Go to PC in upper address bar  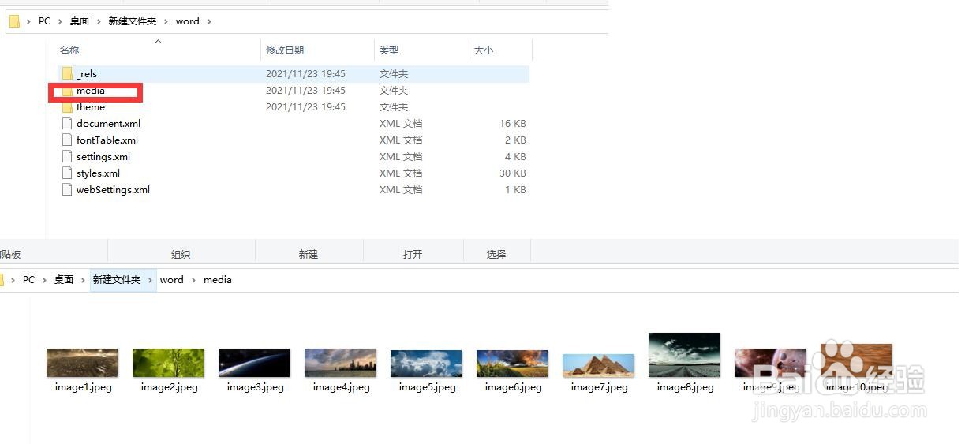[x=44, y=21]
